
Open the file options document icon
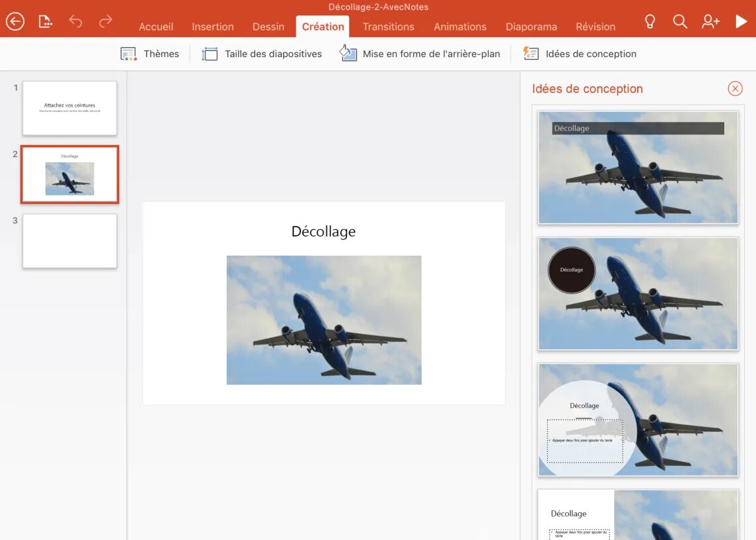coord(45,21)
